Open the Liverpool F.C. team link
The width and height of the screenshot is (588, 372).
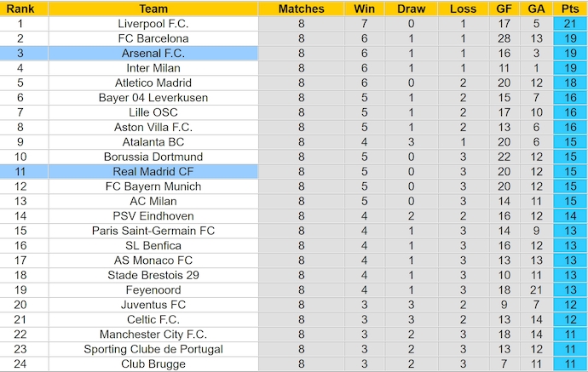point(153,23)
